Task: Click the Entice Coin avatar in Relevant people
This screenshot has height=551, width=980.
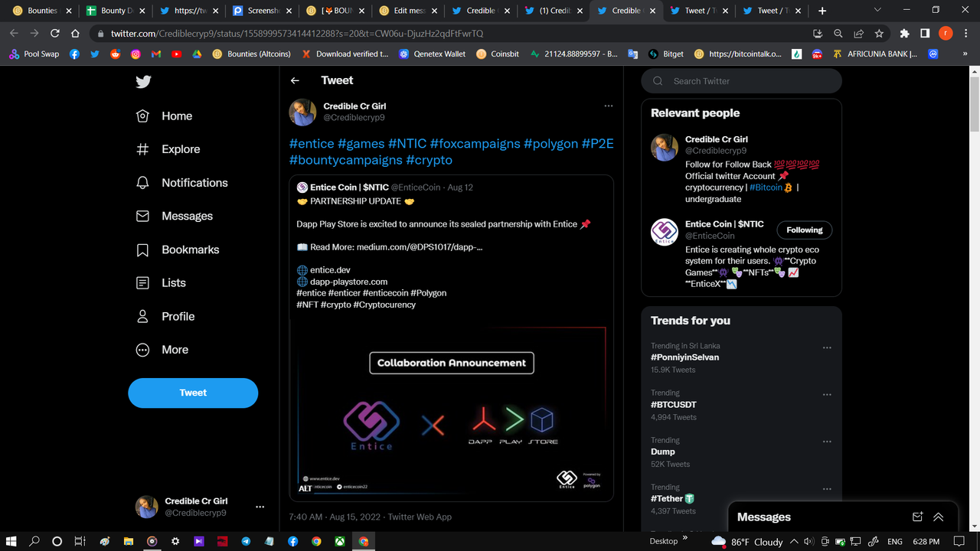Action: [x=664, y=232]
